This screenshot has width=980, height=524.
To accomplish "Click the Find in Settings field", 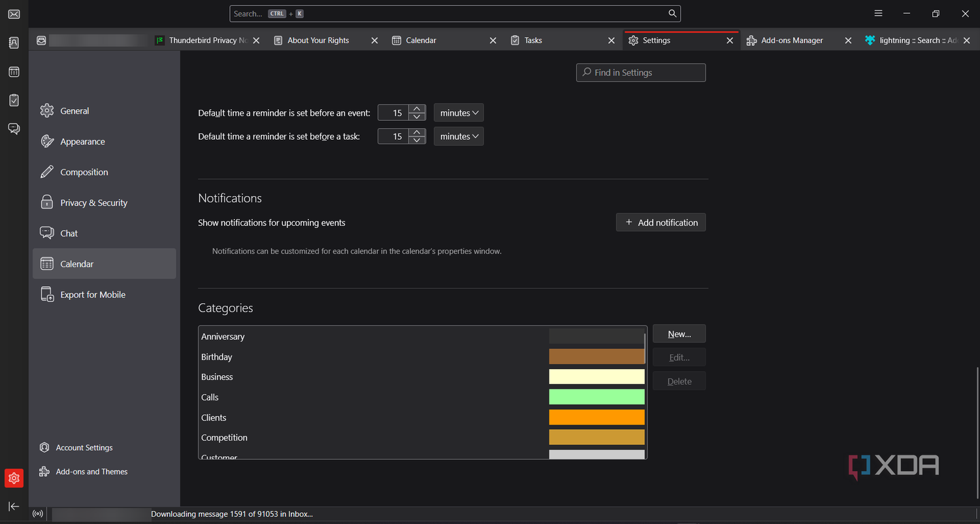I will (641, 73).
